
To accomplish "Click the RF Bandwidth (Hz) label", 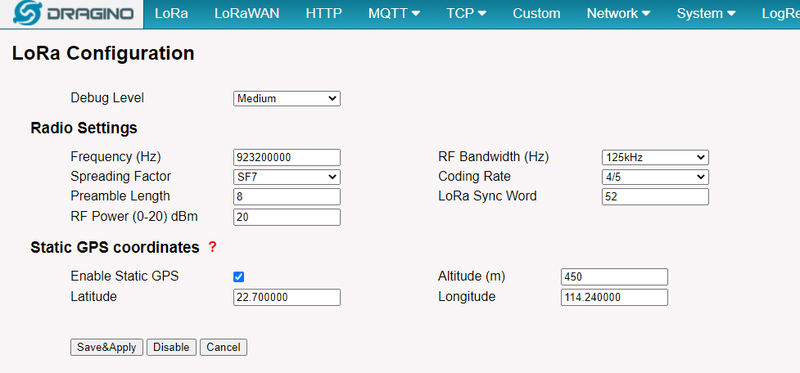I will pos(493,157).
